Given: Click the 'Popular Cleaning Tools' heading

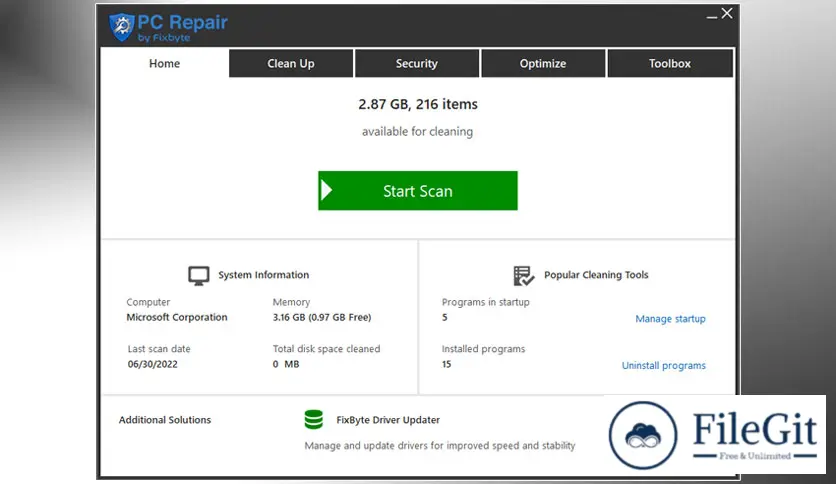Looking at the screenshot, I should click(596, 275).
